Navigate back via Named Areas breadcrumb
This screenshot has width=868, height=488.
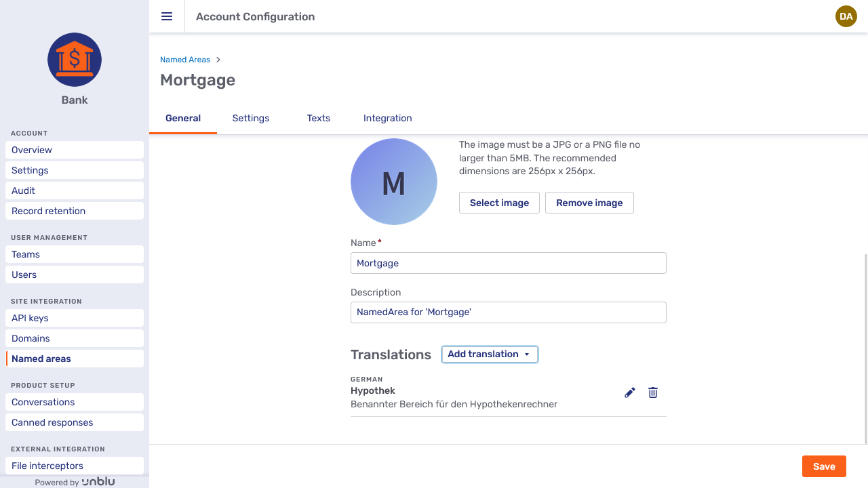pos(185,60)
